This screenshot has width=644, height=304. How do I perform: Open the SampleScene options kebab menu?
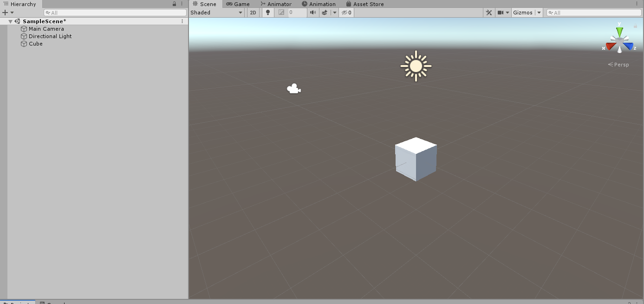pyautogui.click(x=182, y=21)
